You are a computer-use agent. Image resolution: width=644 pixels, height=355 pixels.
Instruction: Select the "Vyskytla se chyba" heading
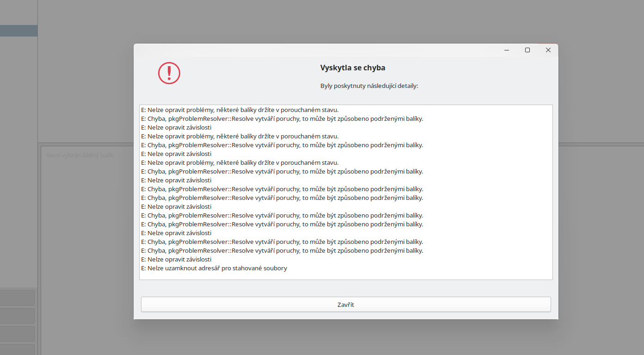pos(353,68)
